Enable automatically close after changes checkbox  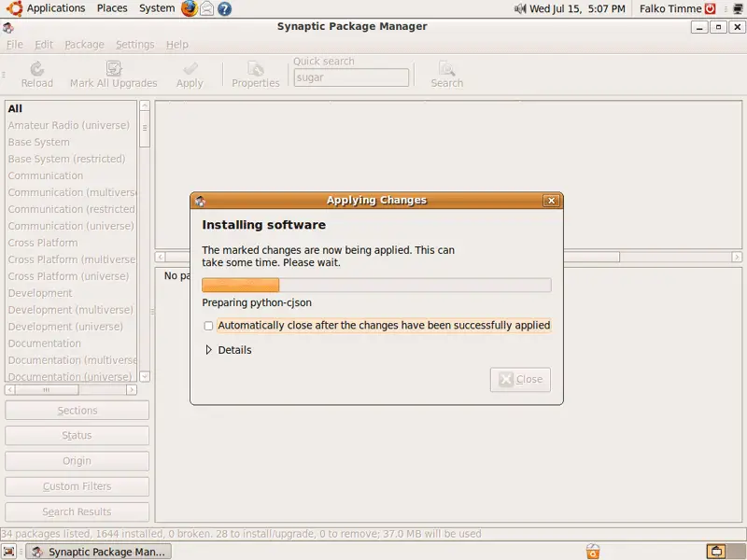[x=208, y=326]
